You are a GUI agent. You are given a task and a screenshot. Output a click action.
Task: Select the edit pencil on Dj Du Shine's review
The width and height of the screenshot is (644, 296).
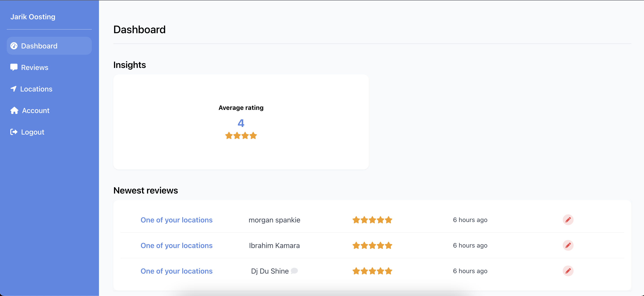(x=568, y=271)
